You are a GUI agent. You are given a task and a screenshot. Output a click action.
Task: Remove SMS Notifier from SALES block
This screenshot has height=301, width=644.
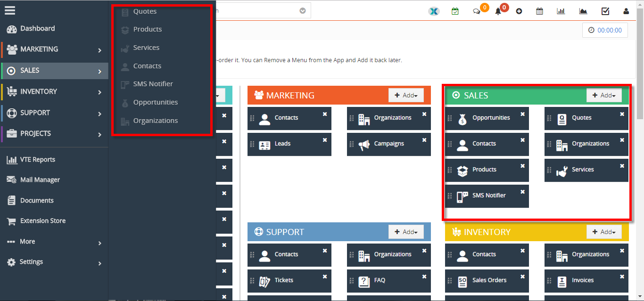coord(522,192)
